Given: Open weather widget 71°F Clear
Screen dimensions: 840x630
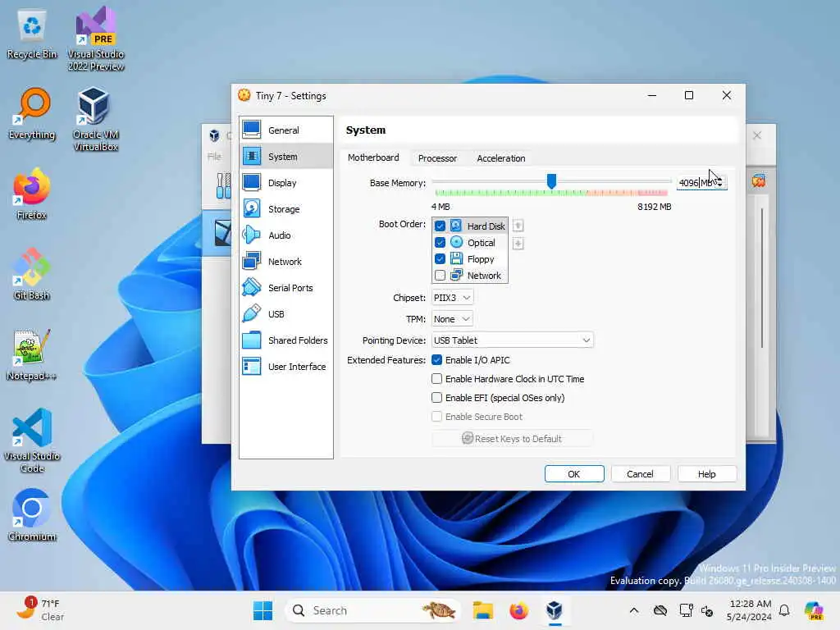Looking at the screenshot, I should point(40,610).
